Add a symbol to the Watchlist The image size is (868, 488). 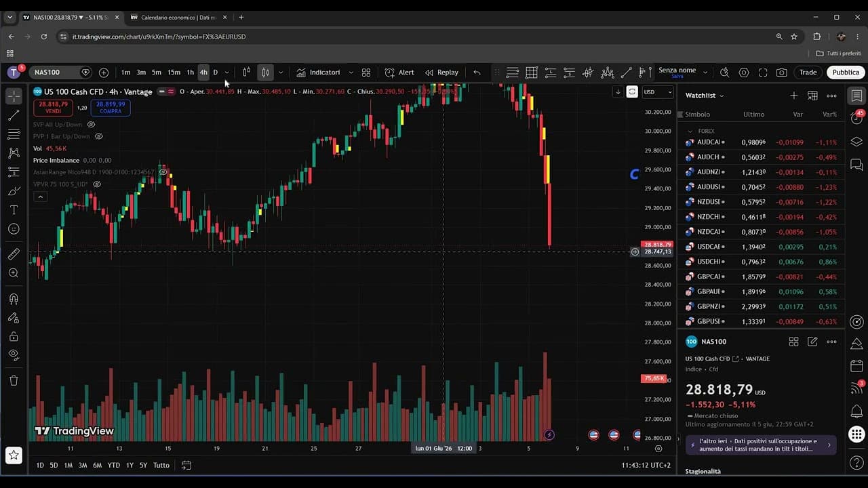(793, 96)
